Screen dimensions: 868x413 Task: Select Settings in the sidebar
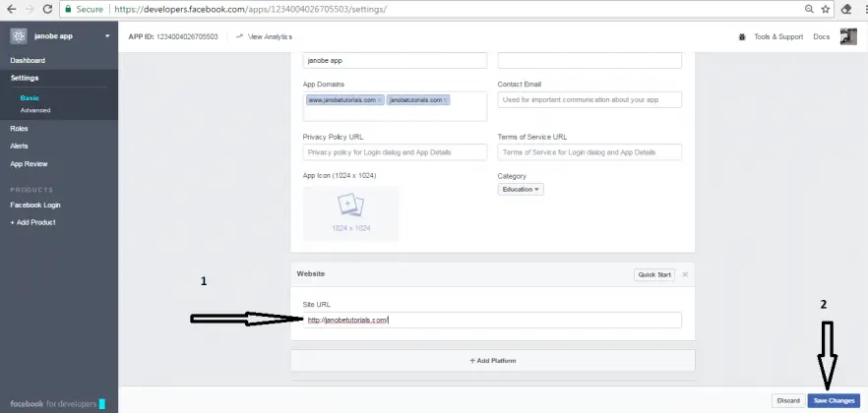click(x=25, y=78)
